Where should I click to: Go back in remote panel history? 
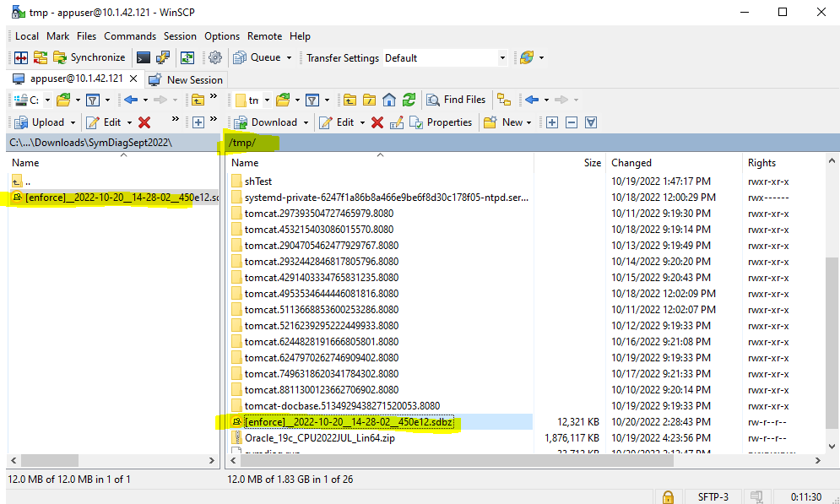click(531, 100)
